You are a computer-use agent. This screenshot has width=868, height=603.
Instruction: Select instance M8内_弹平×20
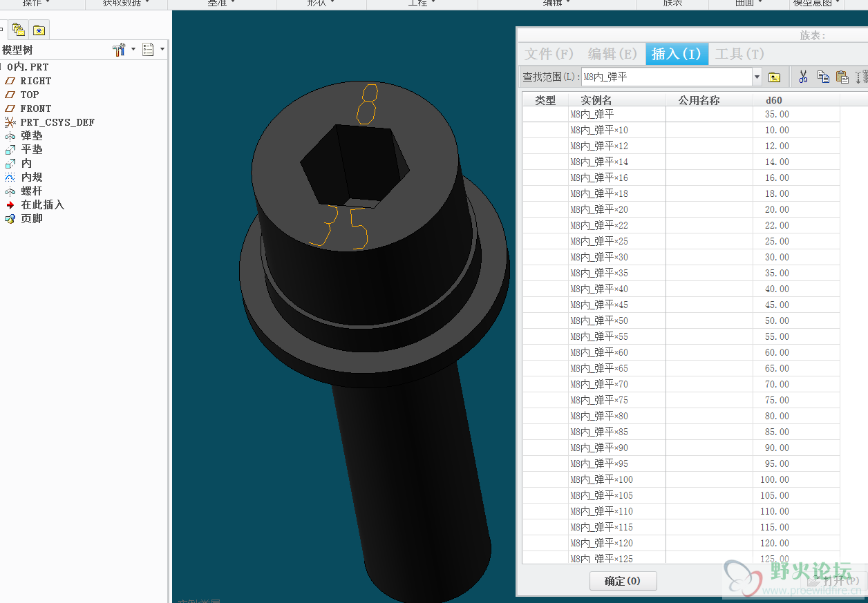pyautogui.click(x=599, y=209)
